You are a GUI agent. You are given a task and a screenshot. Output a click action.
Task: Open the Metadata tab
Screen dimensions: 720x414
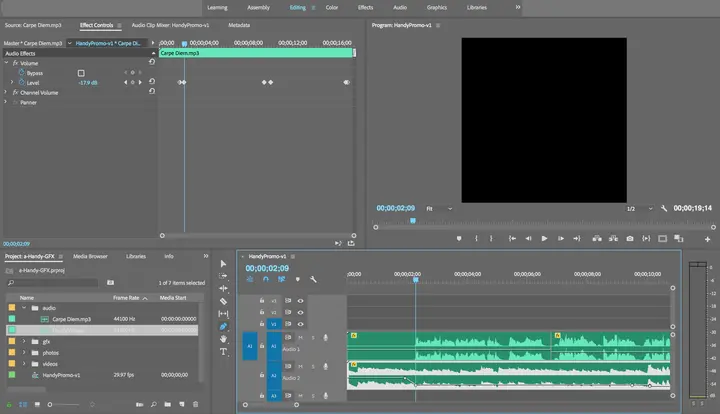tap(239, 25)
